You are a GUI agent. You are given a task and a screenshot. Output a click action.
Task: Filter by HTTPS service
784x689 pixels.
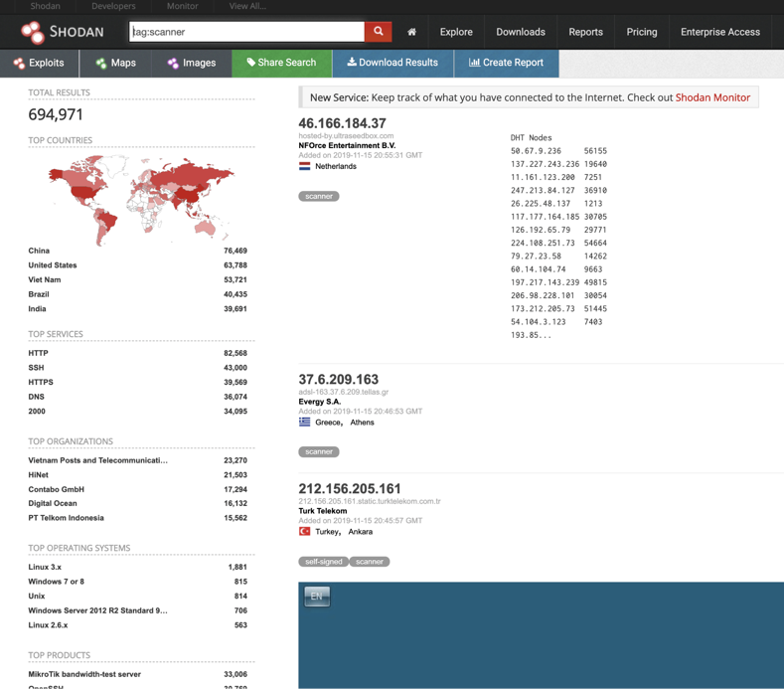coord(41,382)
